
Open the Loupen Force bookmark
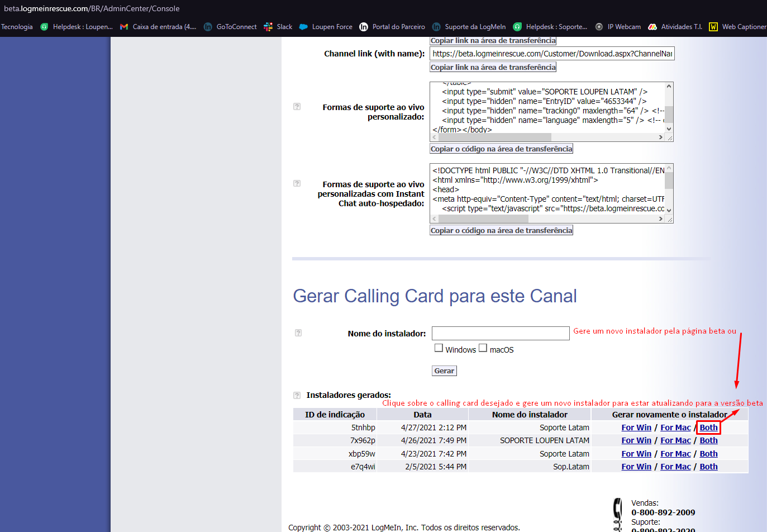(326, 27)
